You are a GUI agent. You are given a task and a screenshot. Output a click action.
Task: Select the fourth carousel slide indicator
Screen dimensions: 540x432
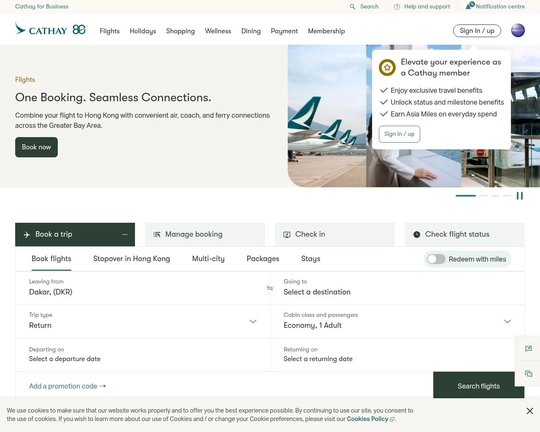pyautogui.click(x=507, y=196)
